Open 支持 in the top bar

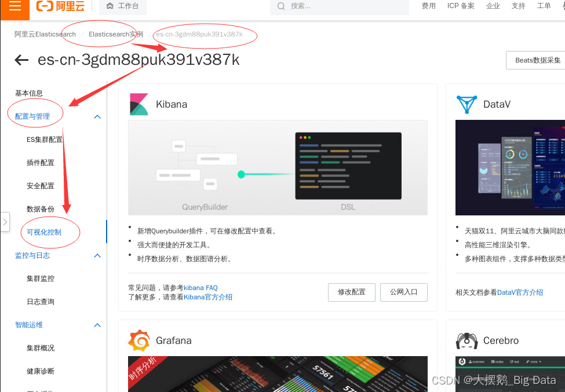coord(518,6)
